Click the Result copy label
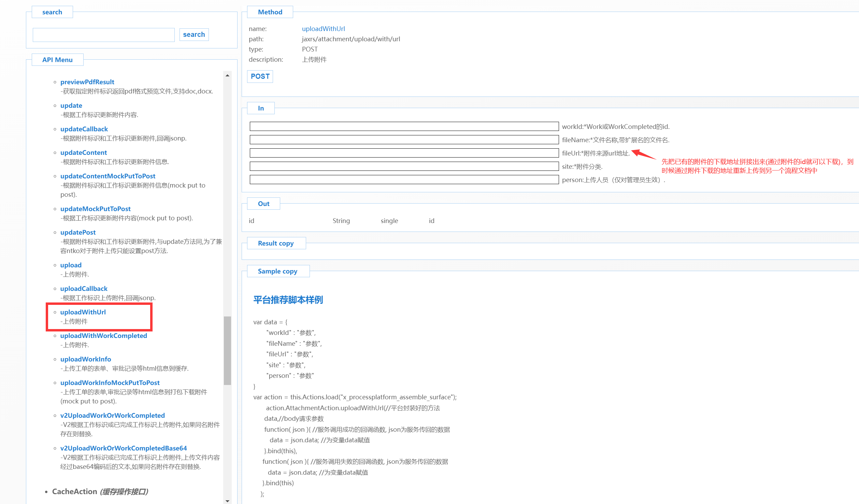The height and width of the screenshot is (504, 859). tap(276, 243)
